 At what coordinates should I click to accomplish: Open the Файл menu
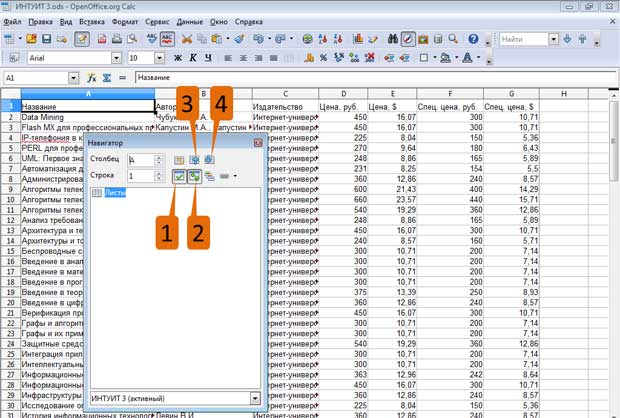click(x=12, y=22)
